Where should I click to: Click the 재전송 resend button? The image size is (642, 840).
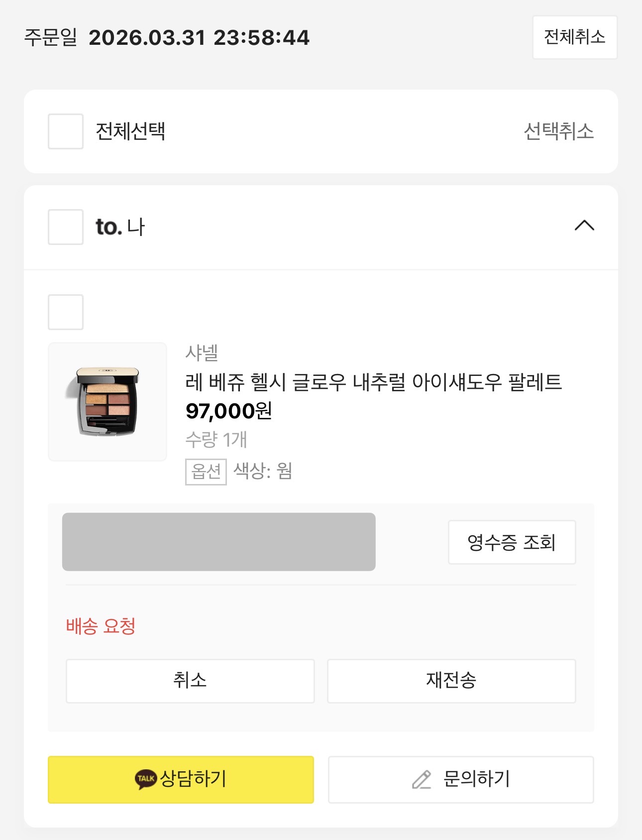(x=451, y=681)
